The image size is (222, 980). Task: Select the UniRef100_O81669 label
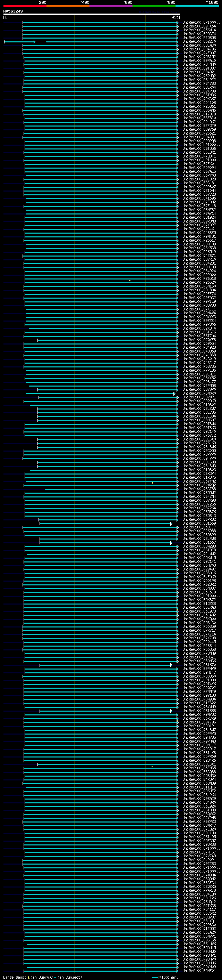[199, 524]
